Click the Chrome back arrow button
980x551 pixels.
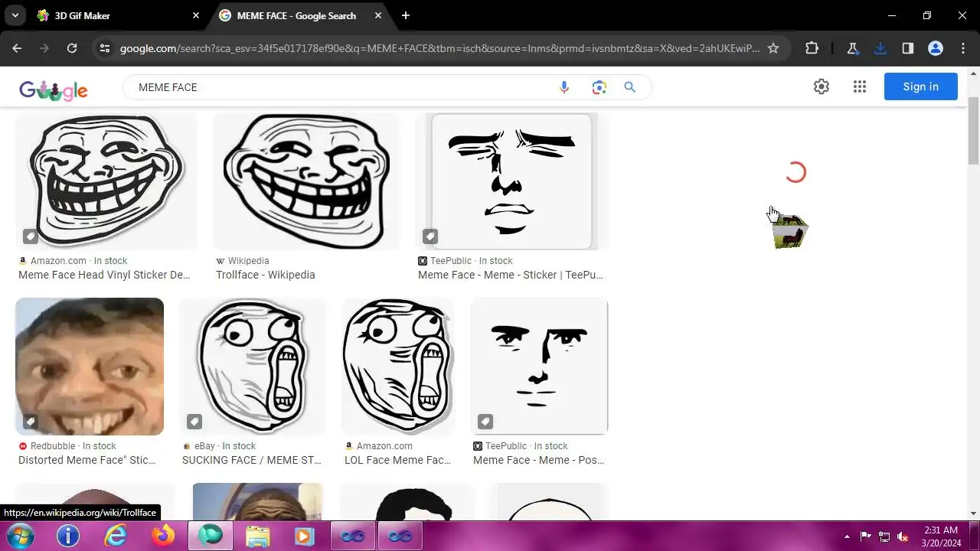[17, 48]
